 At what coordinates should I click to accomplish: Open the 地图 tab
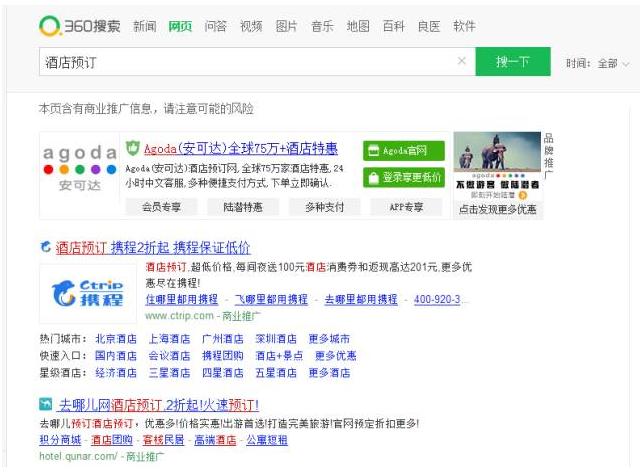pyautogui.click(x=358, y=27)
